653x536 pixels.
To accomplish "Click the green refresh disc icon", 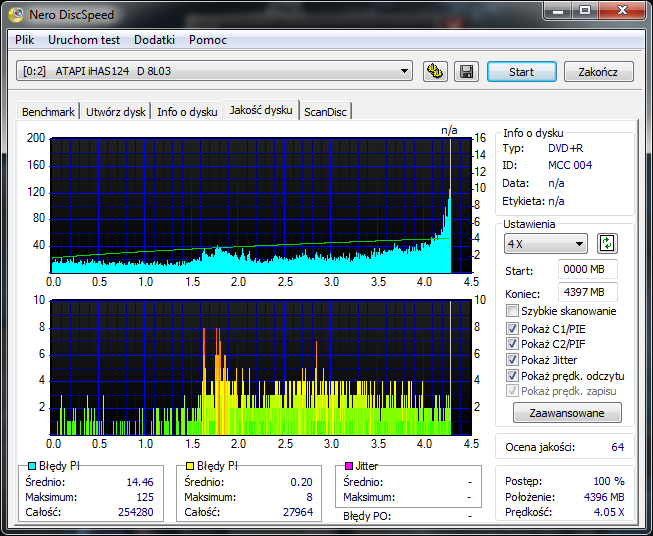I will (607, 244).
